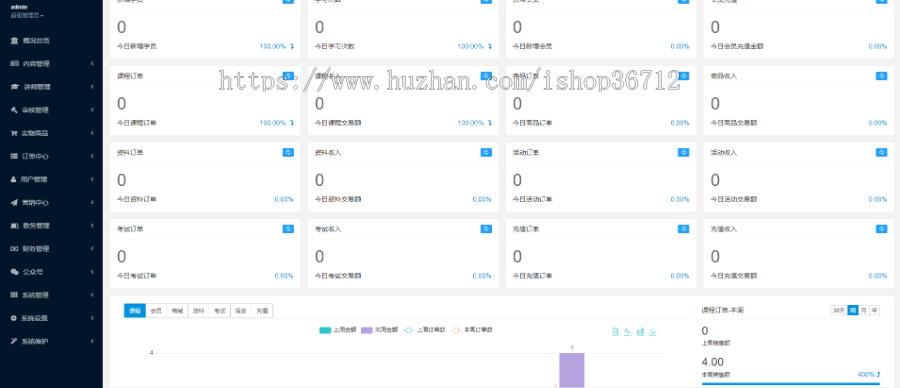The image size is (900, 388).
Task: Switch to the 课程 chart tab
Action: [135, 311]
